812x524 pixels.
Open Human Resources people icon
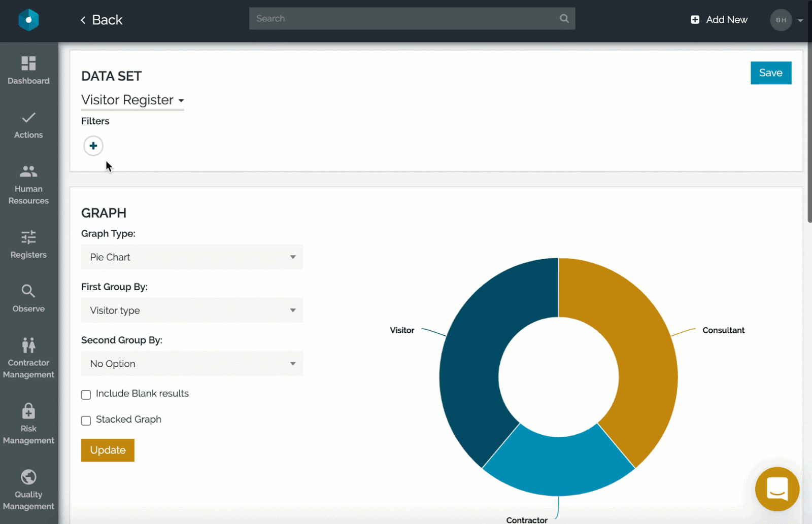(28, 172)
